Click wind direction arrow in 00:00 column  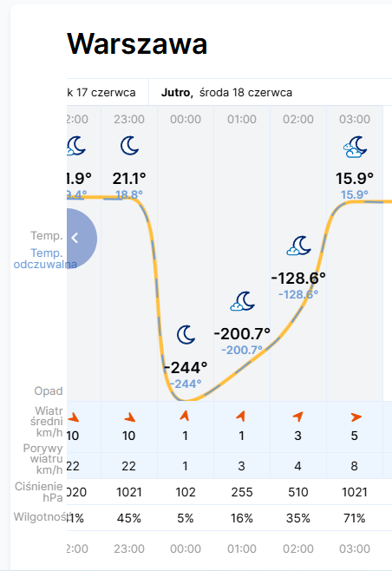click(x=185, y=416)
